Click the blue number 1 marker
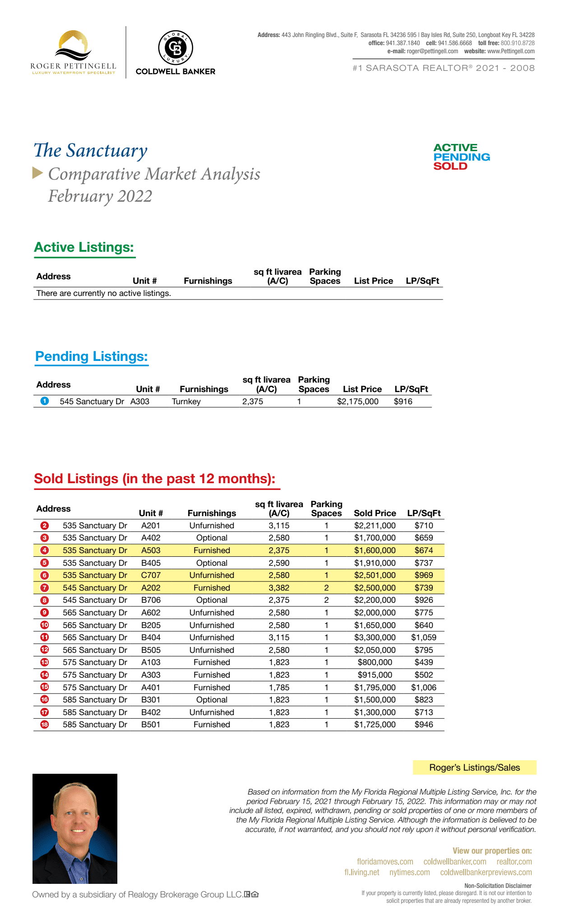 point(44,401)
